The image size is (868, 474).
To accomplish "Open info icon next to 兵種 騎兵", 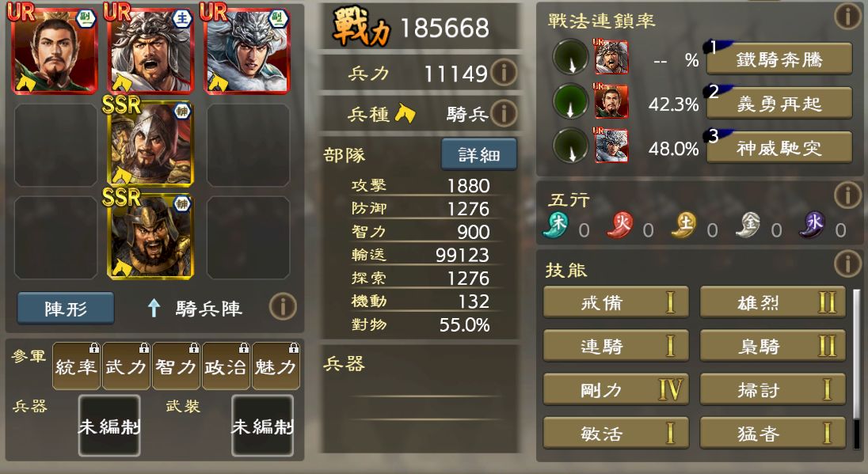I will (503, 113).
